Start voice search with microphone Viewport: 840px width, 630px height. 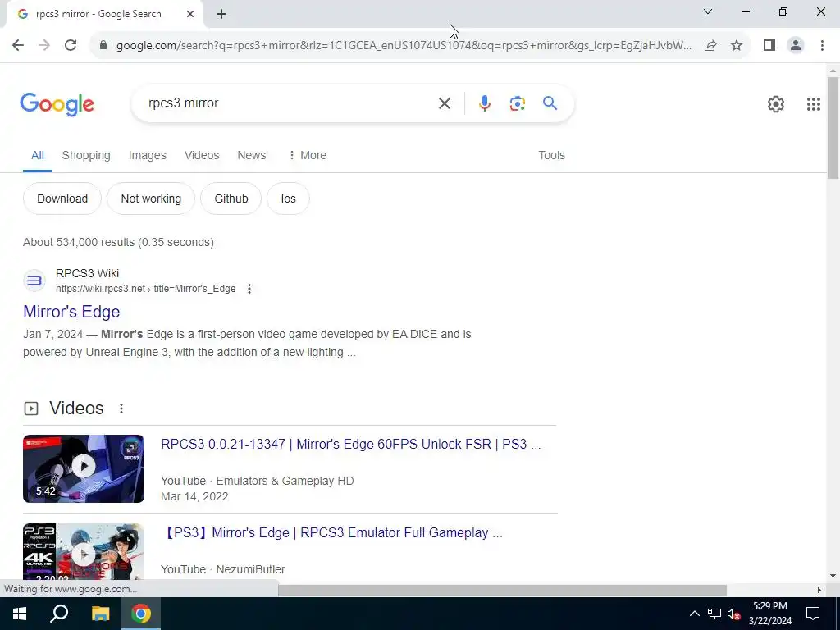pos(484,103)
